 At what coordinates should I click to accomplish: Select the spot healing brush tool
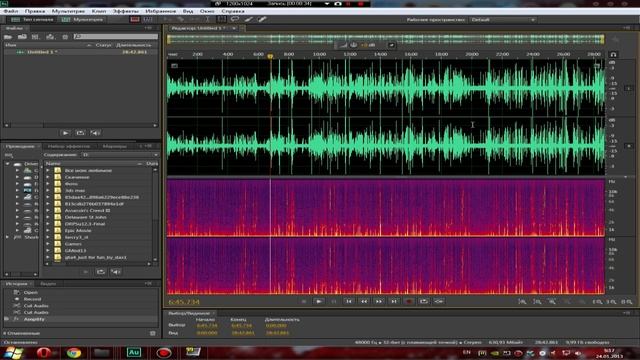262,19
